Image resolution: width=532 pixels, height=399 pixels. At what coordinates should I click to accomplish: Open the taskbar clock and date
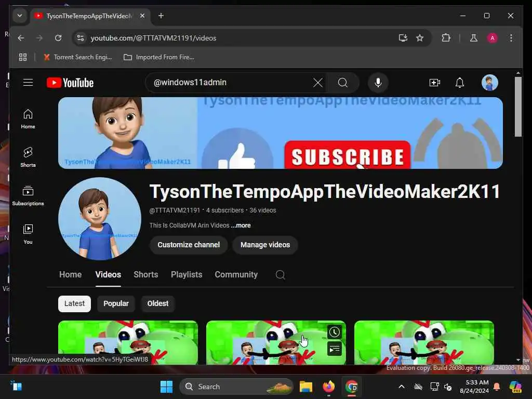(x=474, y=387)
